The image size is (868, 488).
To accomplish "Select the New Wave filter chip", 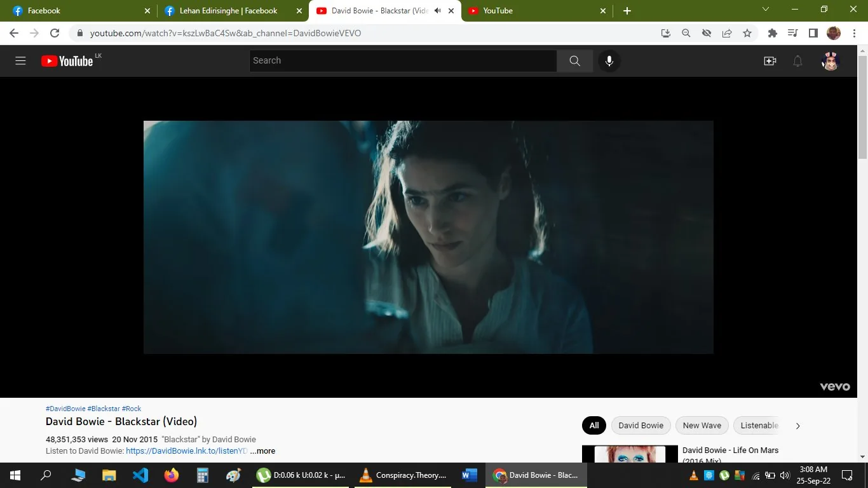I will point(702,425).
